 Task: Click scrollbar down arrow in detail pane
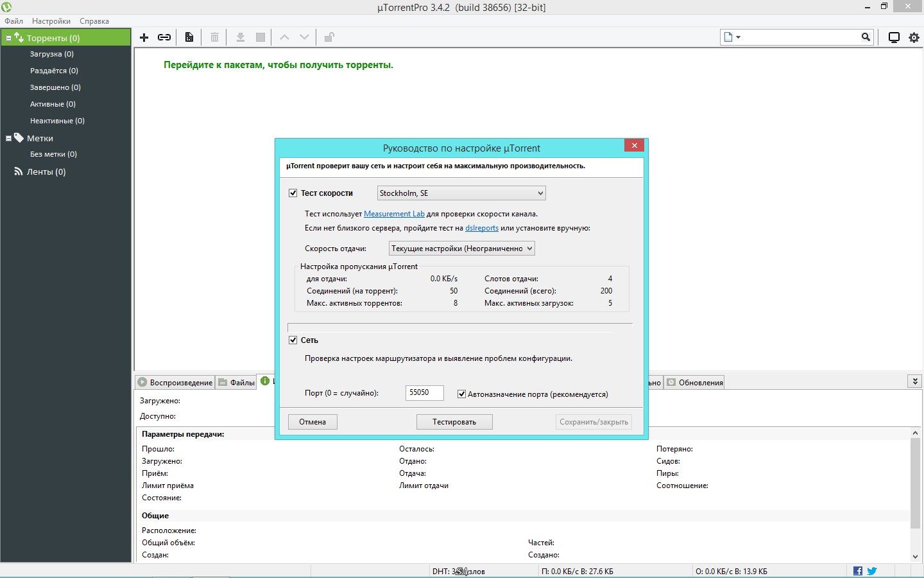click(916, 557)
